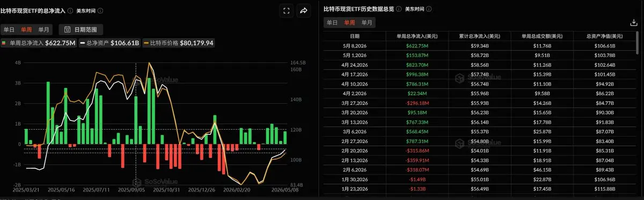
Task: Click the $84.77B total asset value cell
Action: [605, 103]
